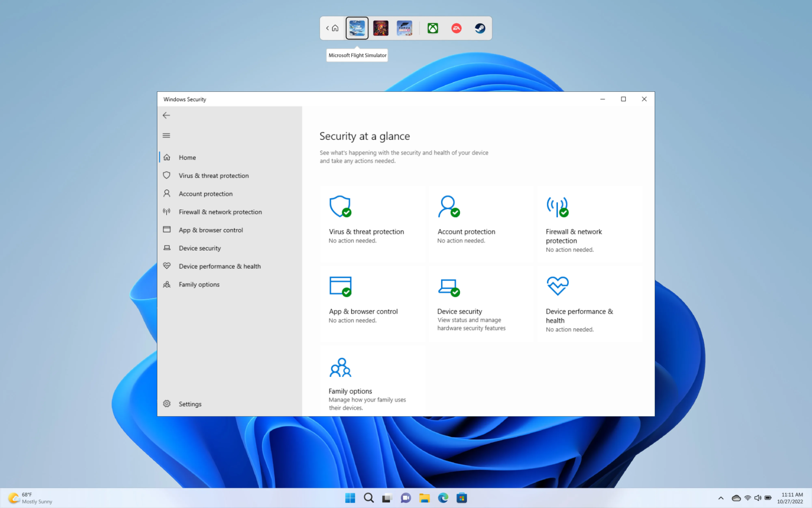Open Microsoft Edge from the taskbar
Image resolution: width=812 pixels, height=508 pixels.
tap(443, 498)
